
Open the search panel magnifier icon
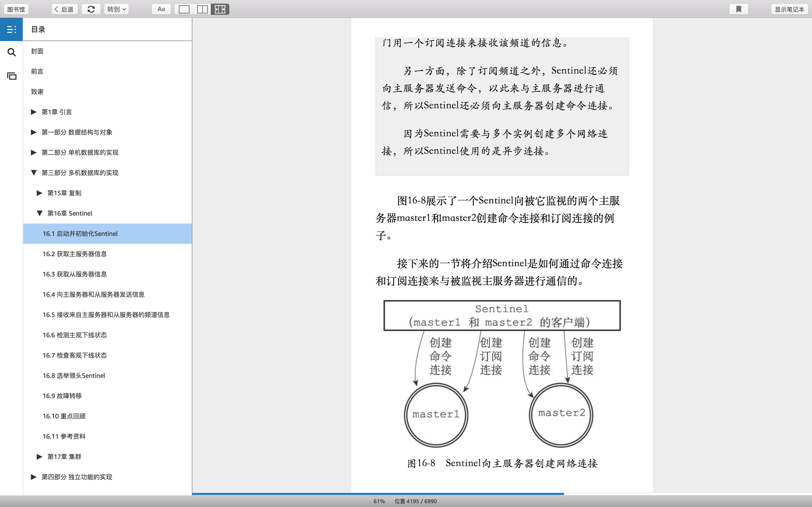pyautogui.click(x=11, y=52)
